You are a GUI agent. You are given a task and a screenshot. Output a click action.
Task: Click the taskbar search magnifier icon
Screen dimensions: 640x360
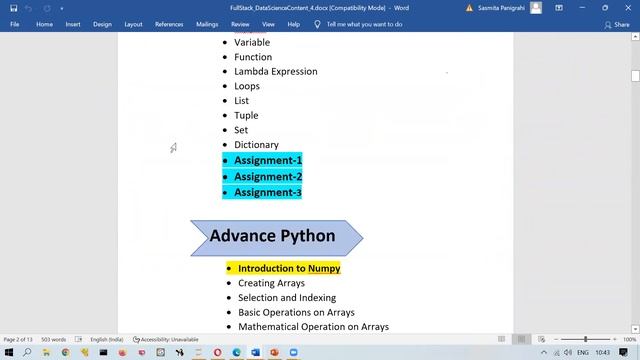pyautogui.click(x=27, y=352)
